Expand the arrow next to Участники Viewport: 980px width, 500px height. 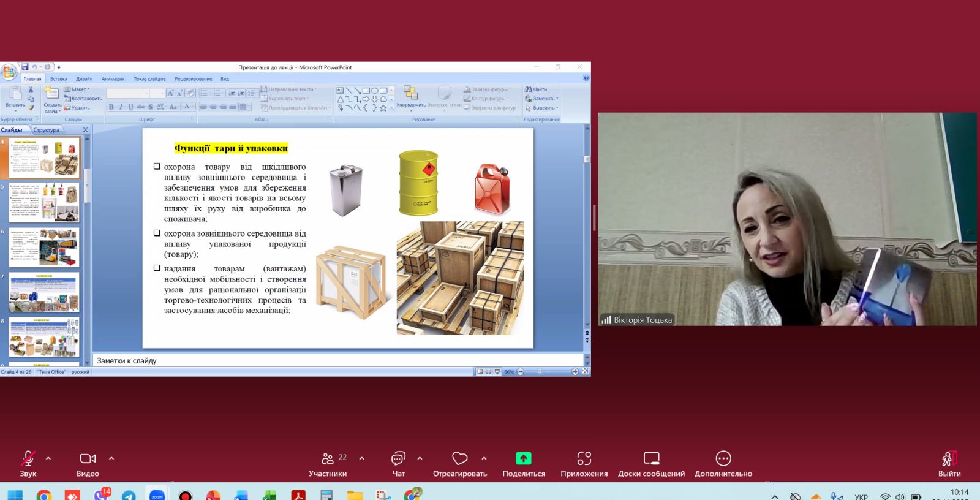[361, 458]
